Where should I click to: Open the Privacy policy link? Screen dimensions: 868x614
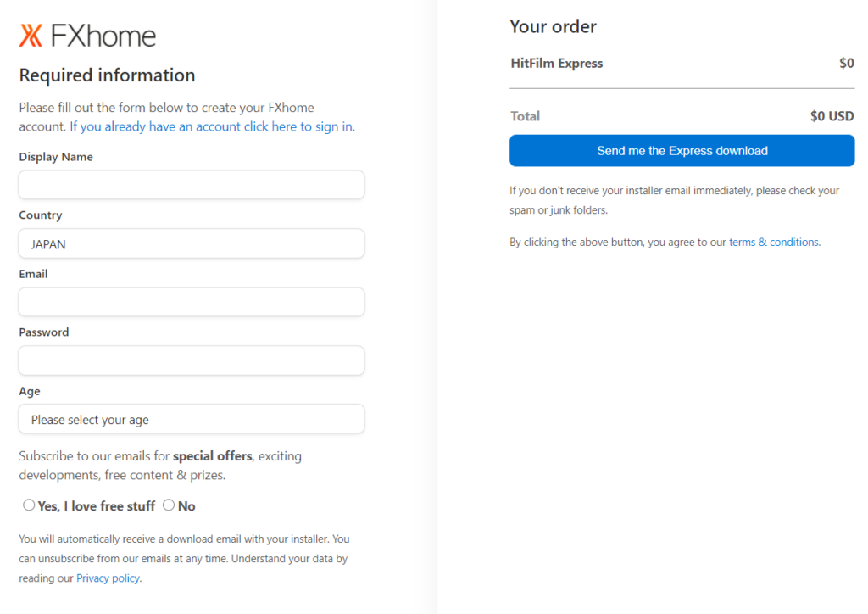(x=108, y=578)
